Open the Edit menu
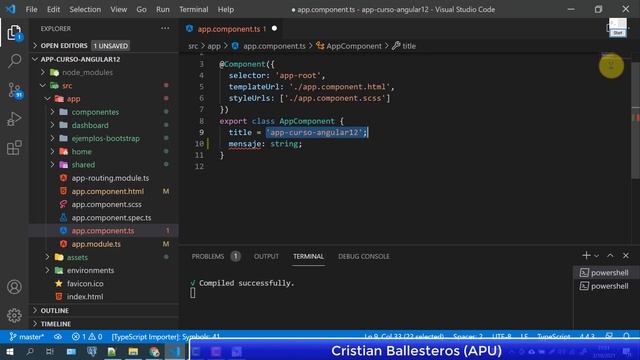 [x=53, y=9]
